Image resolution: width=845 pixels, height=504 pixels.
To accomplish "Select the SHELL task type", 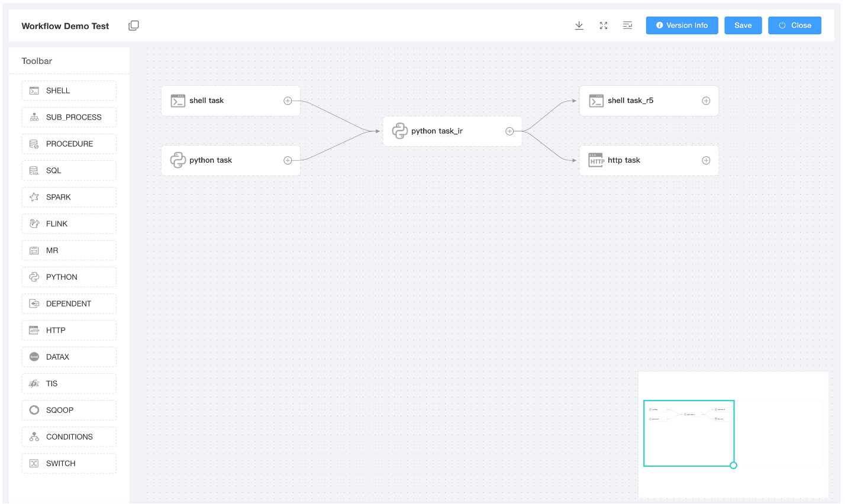I will point(69,90).
